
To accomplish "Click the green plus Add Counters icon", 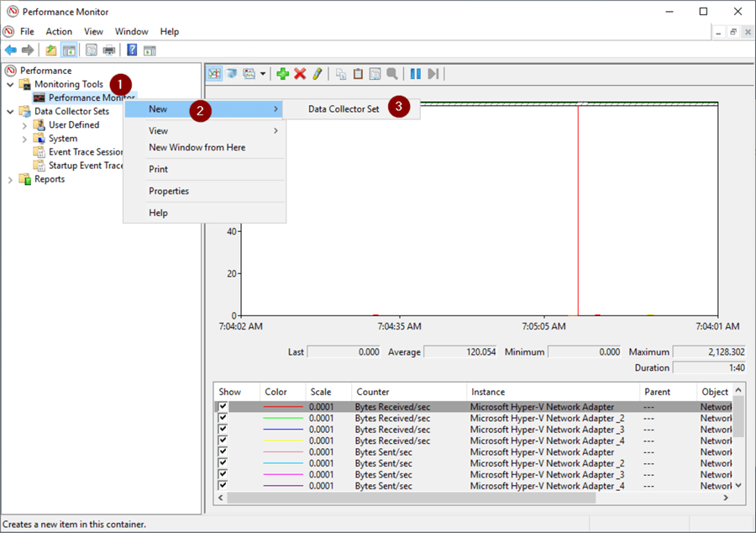I will tap(283, 74).
